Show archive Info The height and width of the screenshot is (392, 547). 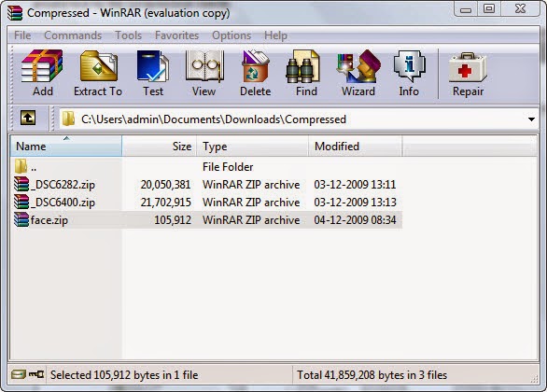(x=409, y=66)
